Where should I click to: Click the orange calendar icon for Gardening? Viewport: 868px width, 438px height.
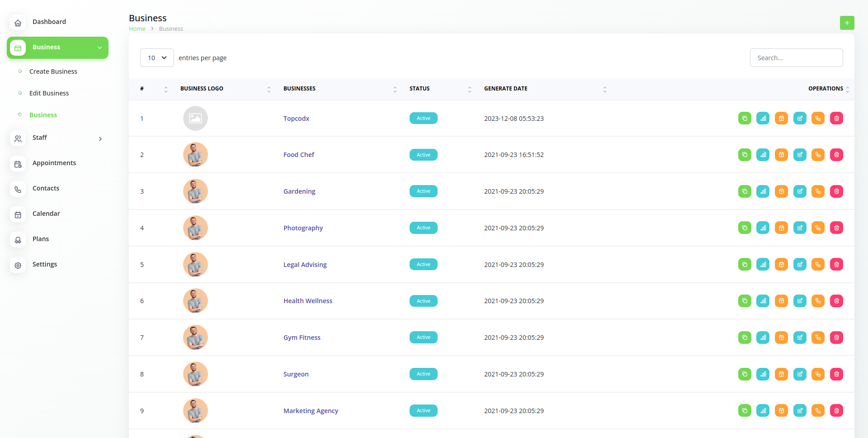pos(781,191)
